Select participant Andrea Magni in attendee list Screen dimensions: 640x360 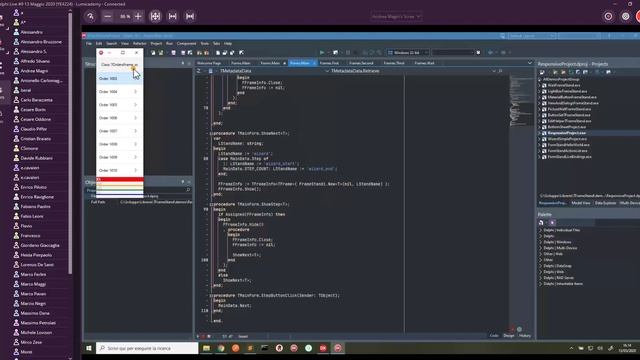34,71
